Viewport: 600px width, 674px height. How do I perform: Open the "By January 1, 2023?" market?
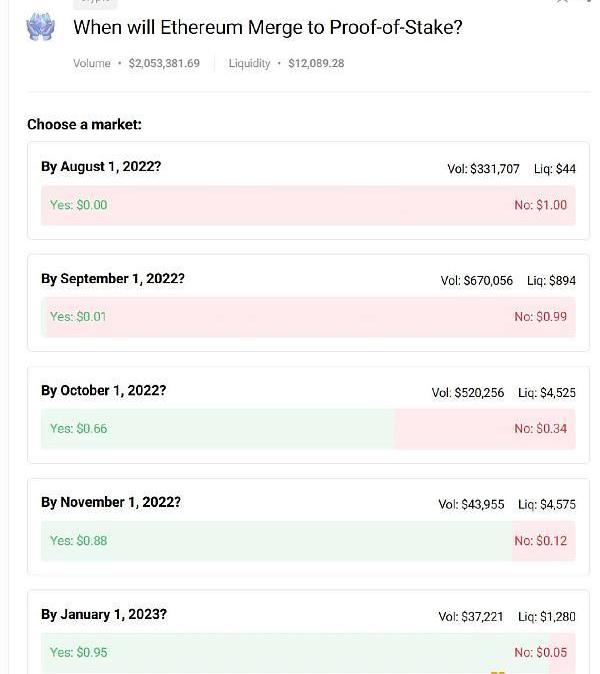point(103,615)
